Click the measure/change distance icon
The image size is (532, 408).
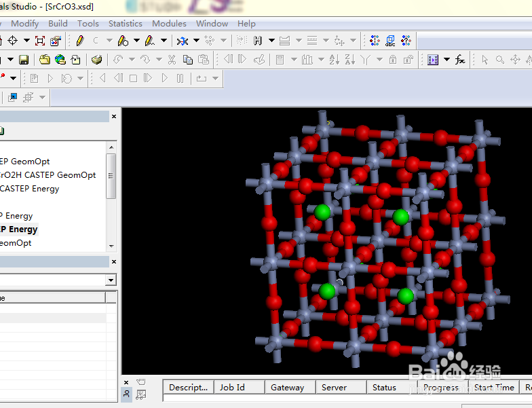pos(183,41)
